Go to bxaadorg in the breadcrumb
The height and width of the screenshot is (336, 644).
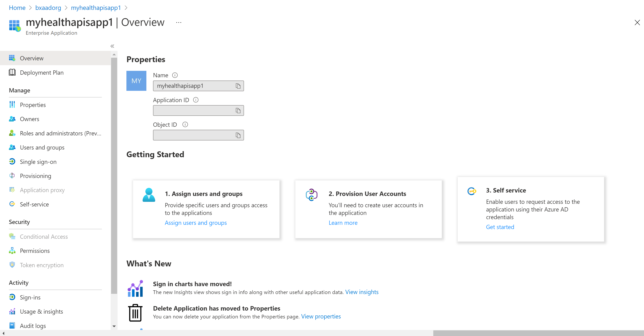point(48,8)
